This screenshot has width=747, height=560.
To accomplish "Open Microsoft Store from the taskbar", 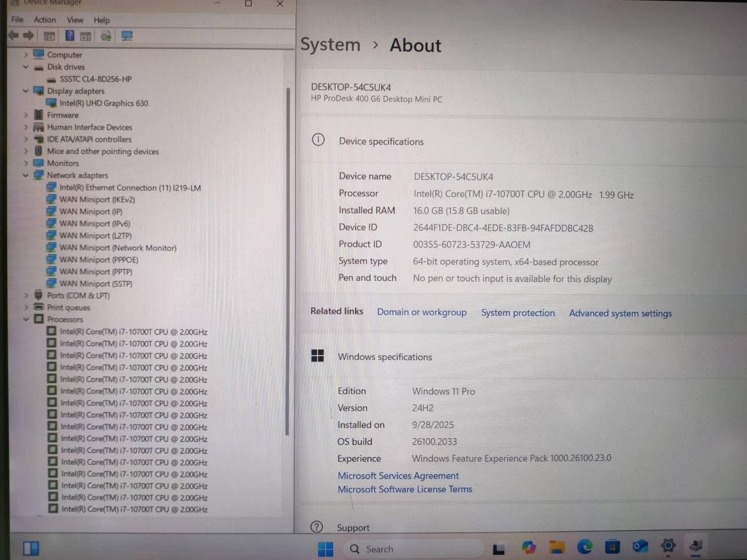I will tap(612, 547).
